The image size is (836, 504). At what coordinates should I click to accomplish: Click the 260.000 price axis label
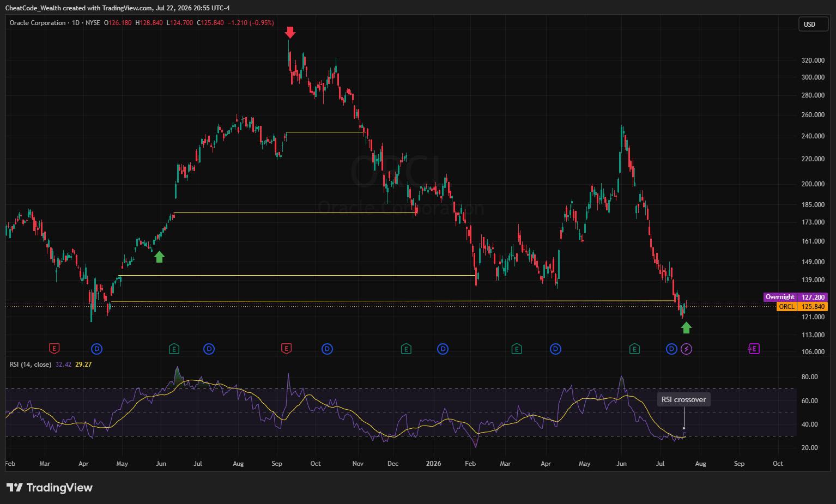813,115
